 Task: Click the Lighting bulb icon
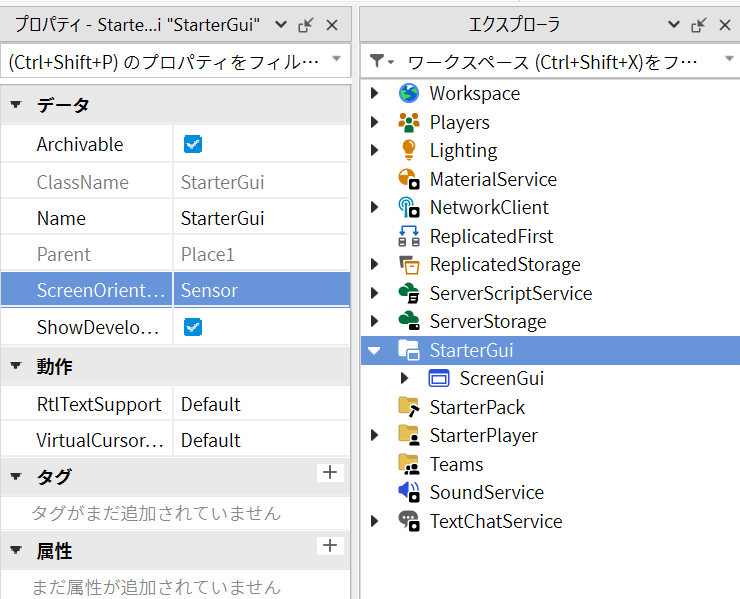pyautogui.click(x=409, y=151)
